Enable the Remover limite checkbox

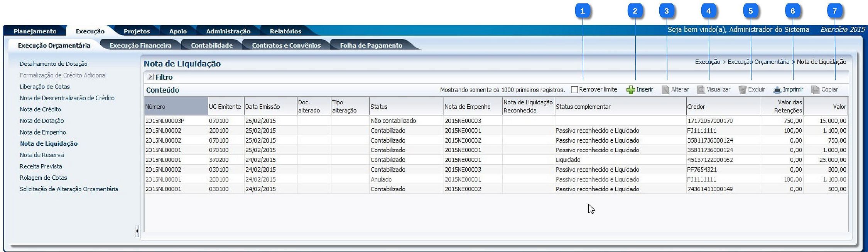pyautogui.click(x=574, y=90)
